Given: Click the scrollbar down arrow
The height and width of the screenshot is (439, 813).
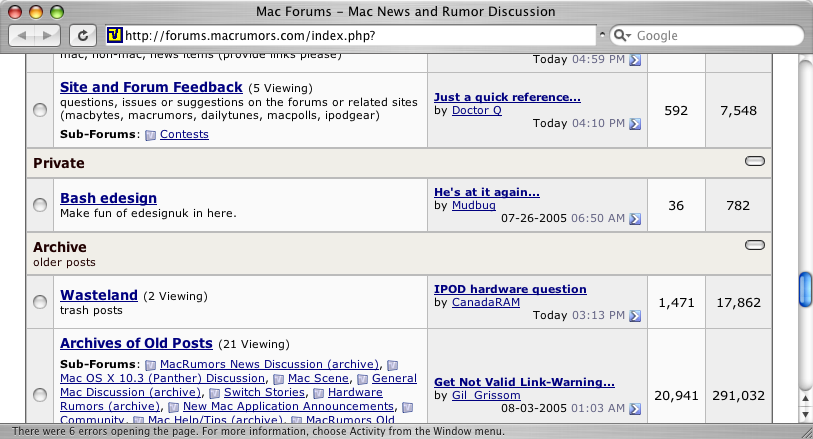Looking at the screenshot, I should 805,415.
